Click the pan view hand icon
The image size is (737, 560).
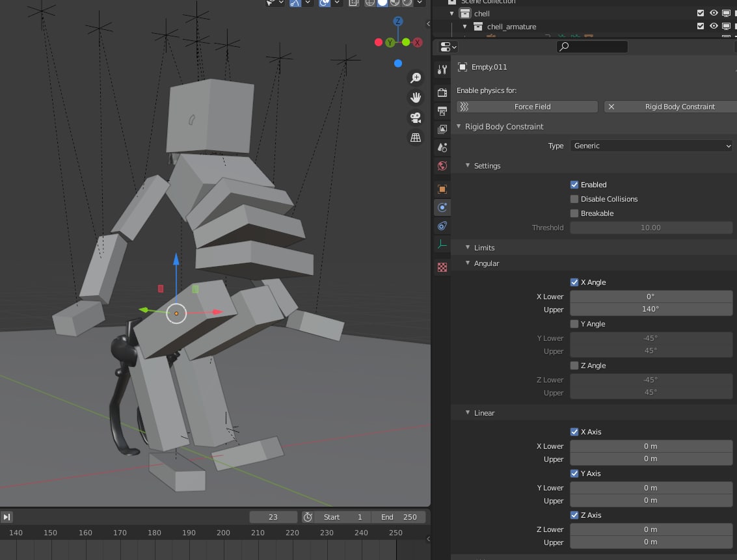pyautogui.click(x=416, y=98)
